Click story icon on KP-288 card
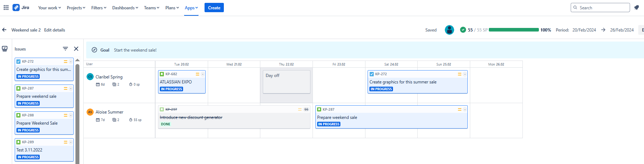The width and height of the screenshot is (644, 164). (19, 115)
